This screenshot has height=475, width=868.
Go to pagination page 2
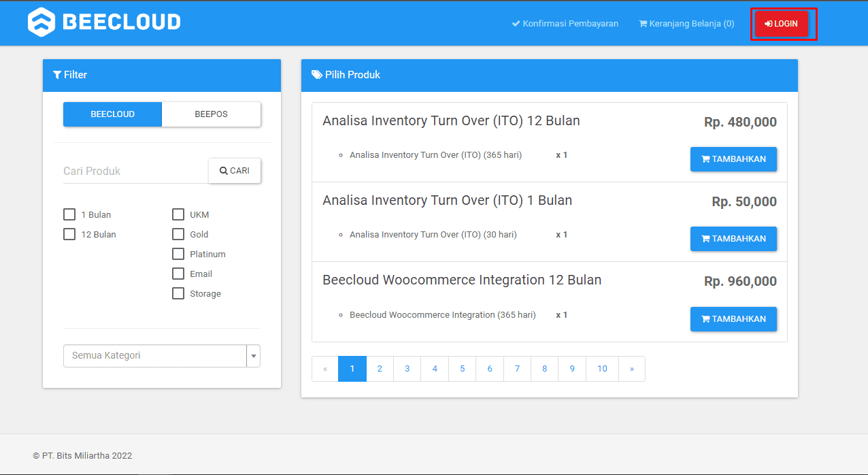(x=380, y=369)
